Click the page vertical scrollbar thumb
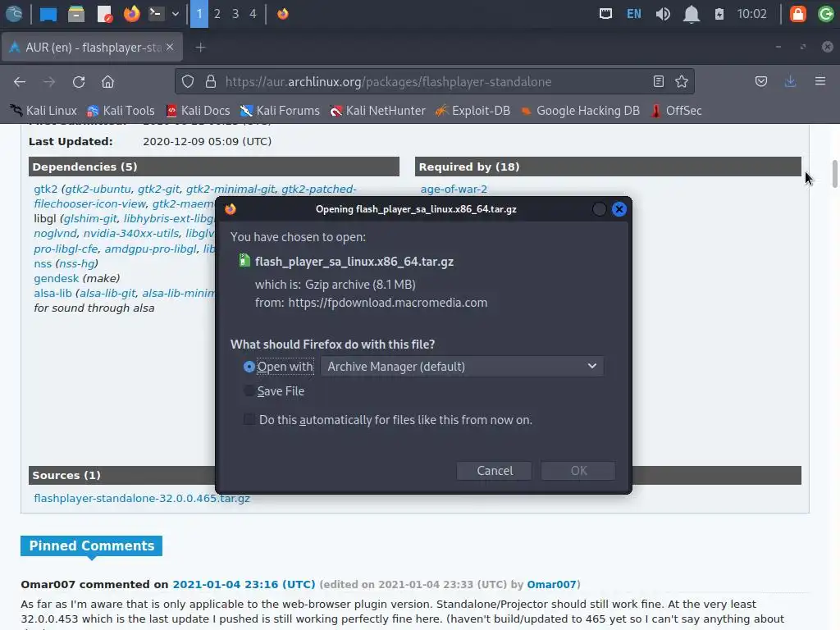840x630 pixels. point(834,174)
